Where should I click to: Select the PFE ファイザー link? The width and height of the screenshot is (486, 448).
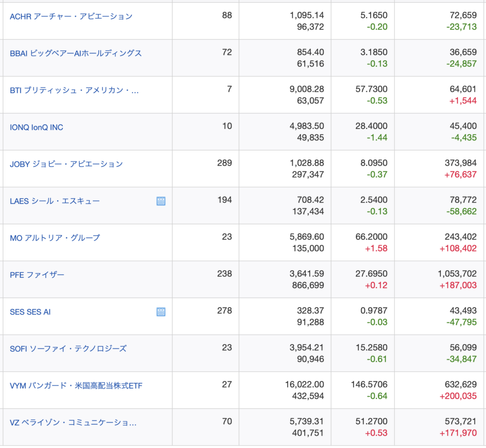pyautogui.click(x=37, y=275)
